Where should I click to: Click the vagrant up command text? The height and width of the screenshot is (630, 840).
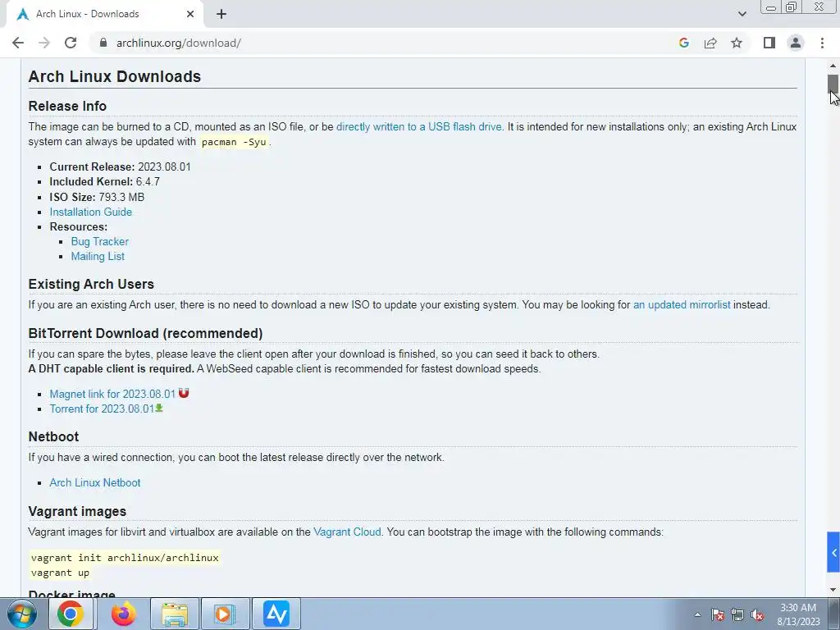tap(60, 573)
